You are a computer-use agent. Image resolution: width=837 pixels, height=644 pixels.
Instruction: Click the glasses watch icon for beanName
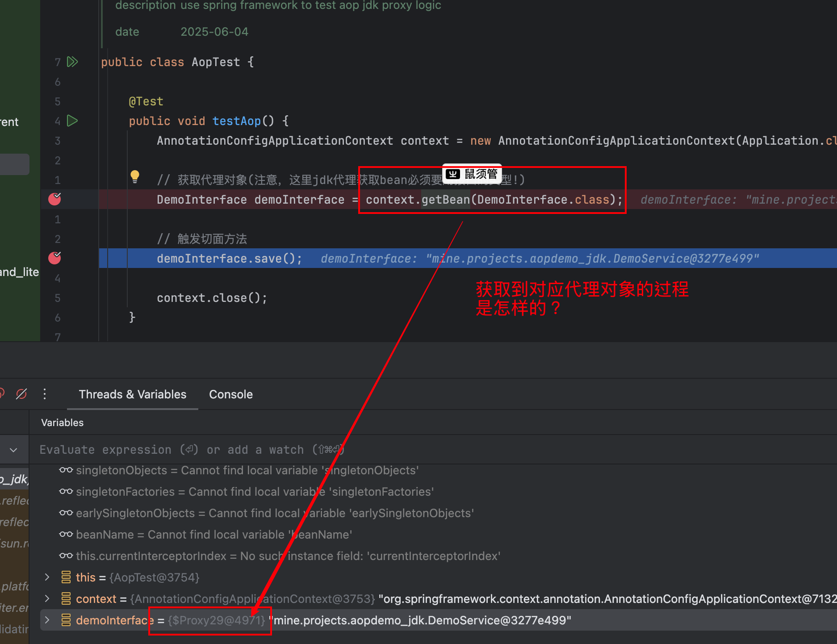point(66,535)
